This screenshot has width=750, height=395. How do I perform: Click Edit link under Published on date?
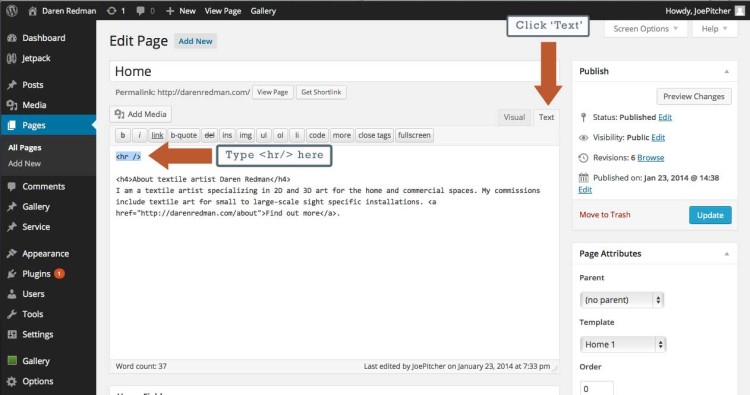pos(585,190)
